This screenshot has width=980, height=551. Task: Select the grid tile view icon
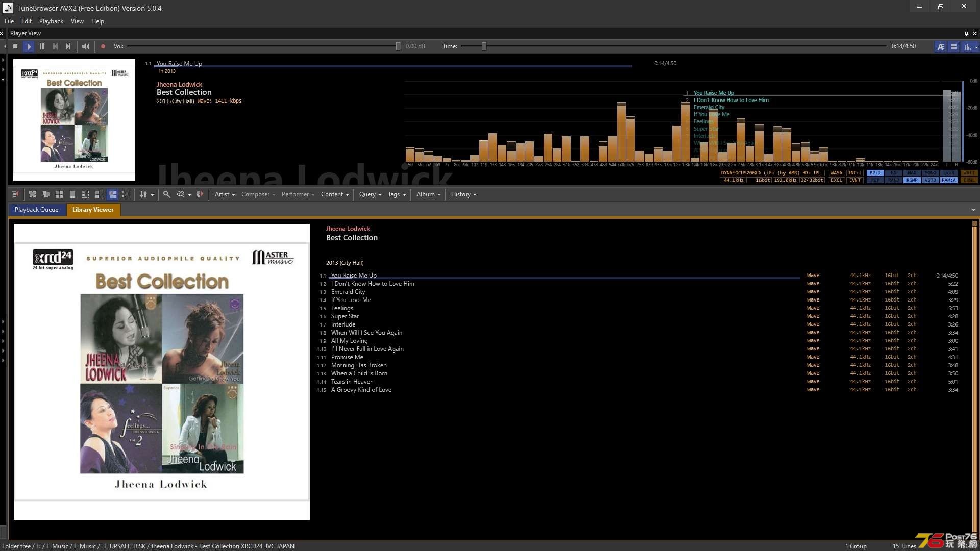(59, 194)
